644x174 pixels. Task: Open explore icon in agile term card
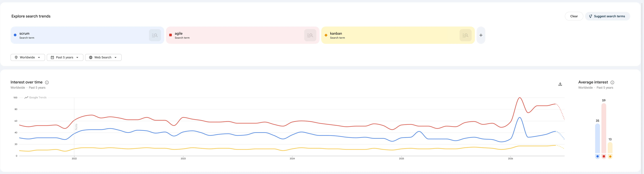tap(310, 35)
